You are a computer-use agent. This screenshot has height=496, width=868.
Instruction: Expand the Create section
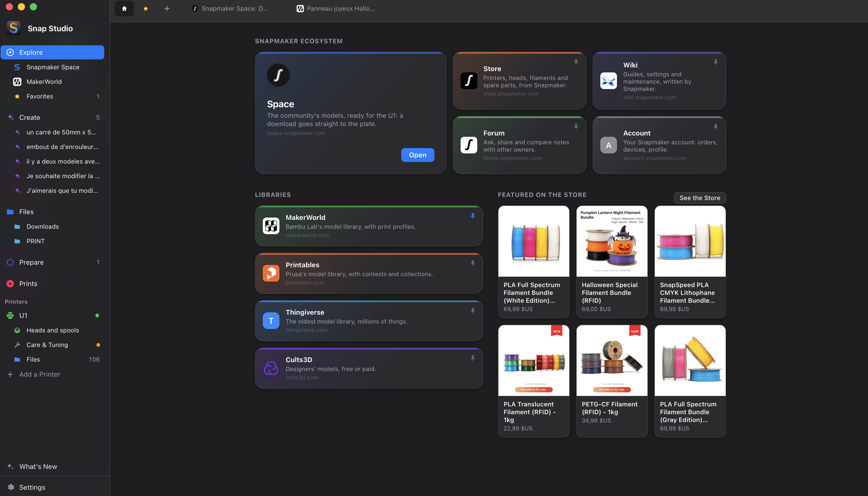53,117
